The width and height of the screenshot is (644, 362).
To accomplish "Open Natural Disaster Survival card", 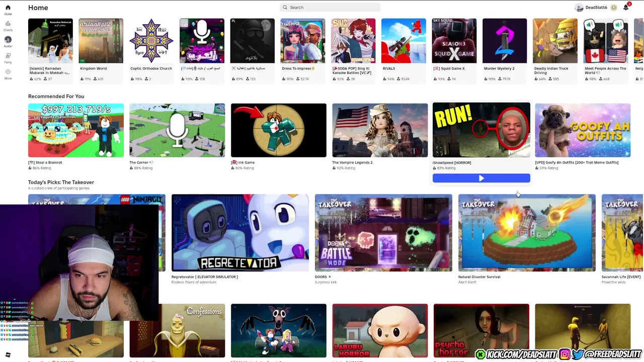I will 527,233.
